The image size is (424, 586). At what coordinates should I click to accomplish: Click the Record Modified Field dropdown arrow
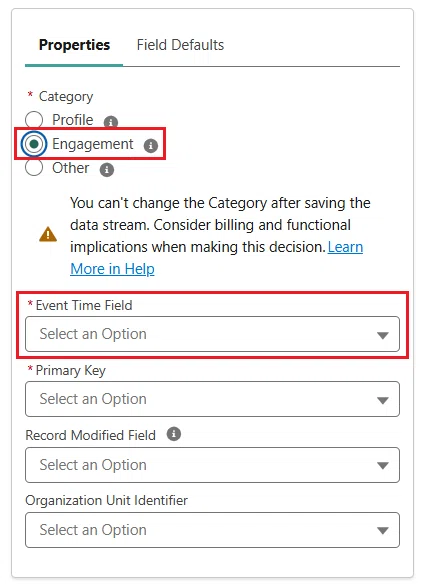[x=383, y=466]
